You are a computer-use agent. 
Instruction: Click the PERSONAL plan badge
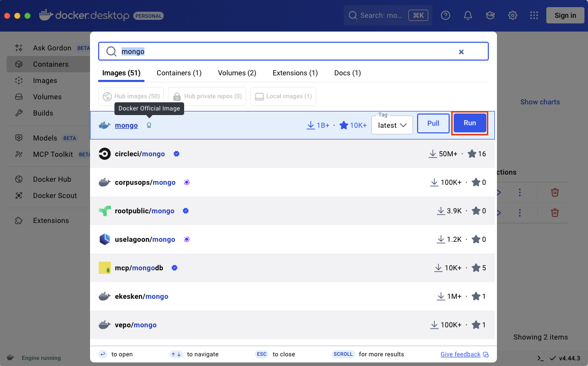click(x=149, y=16)
